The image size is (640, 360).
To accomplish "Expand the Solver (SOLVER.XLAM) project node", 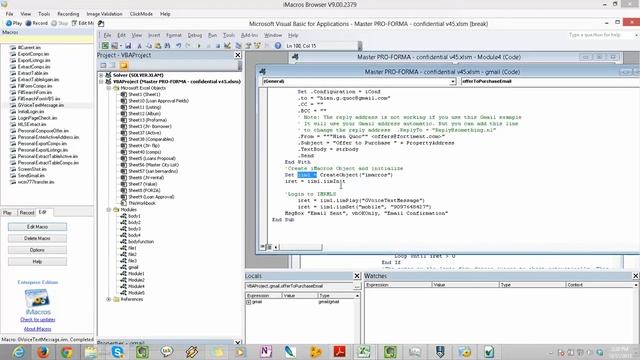I will coord(101,75).
